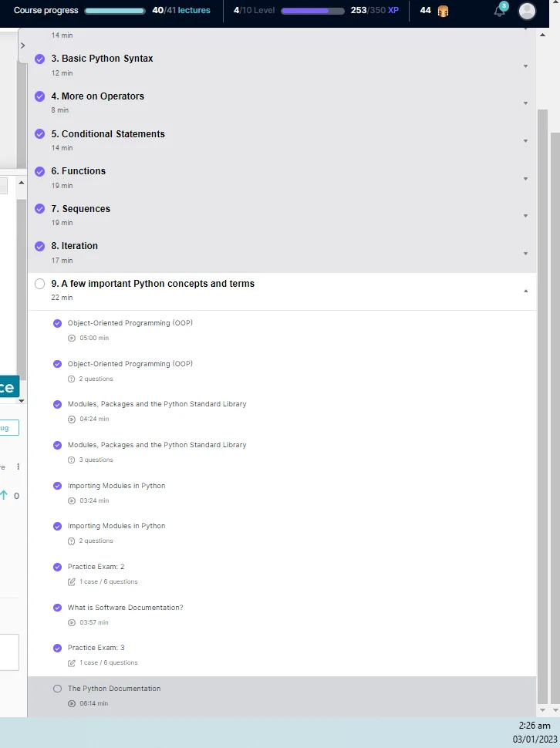This screenshot has width=560, height=748.
Task: Click the exam icon under Practice Exam: 2
Action: 72,581
